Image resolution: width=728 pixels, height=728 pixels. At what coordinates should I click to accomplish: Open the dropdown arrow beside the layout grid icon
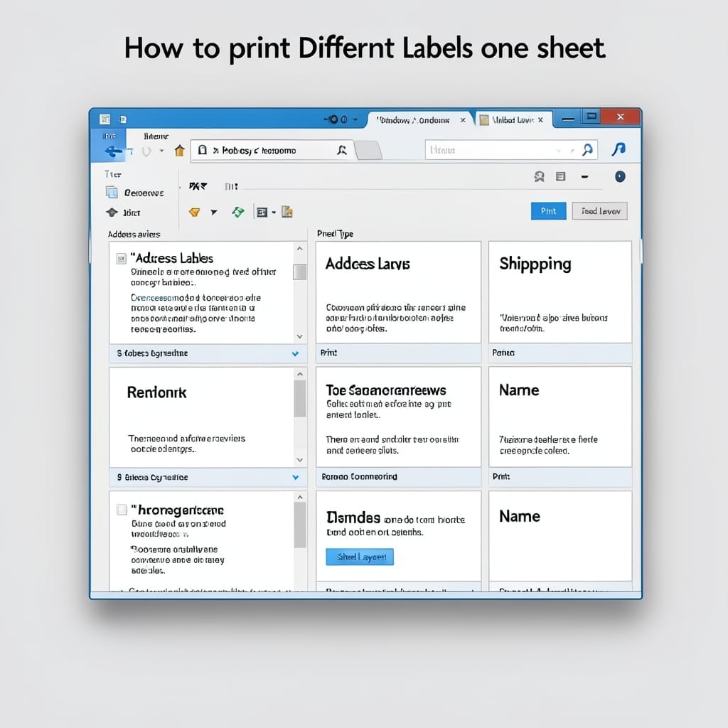coord(274,213)
